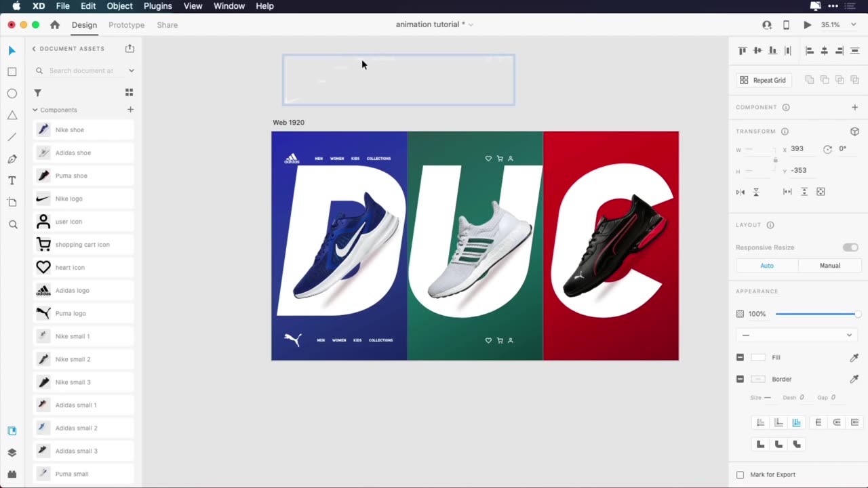Open document title dropdown arrow
The width and height of the screenshot is (868, 488).
471,24
